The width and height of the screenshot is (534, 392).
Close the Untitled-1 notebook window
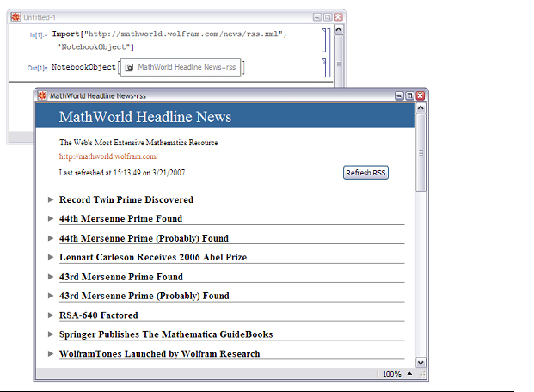tap(338, 17)
